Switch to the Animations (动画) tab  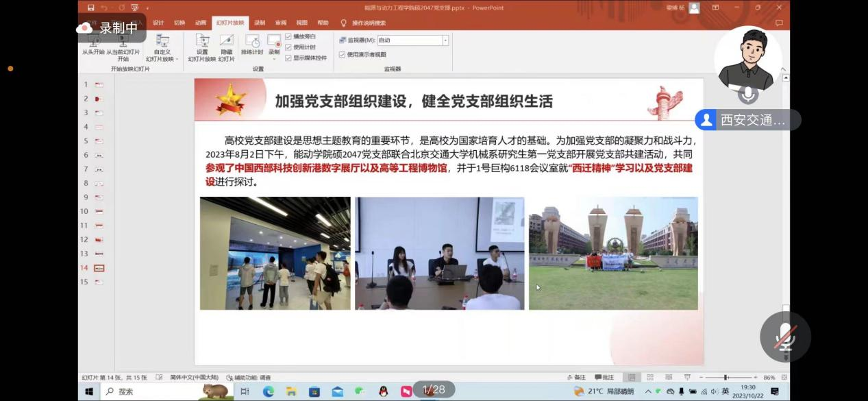click(x=200, y=23)
